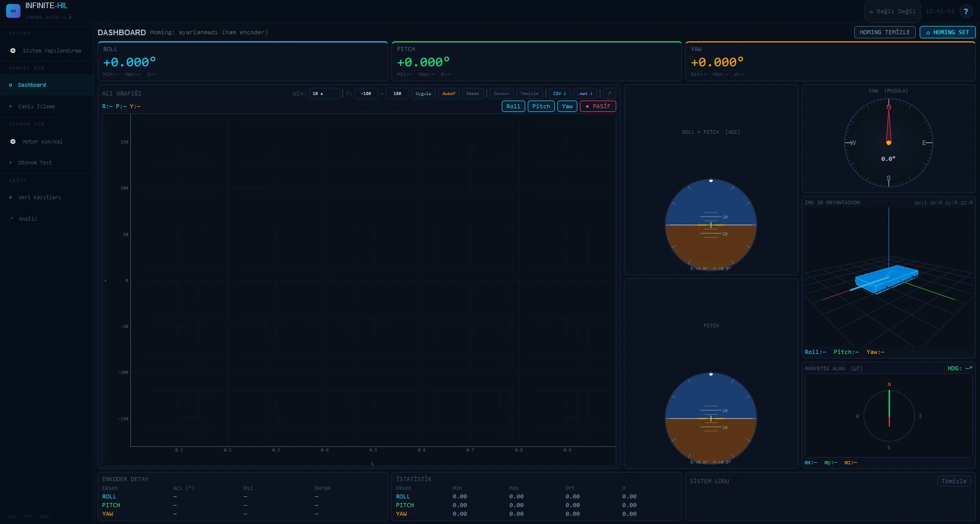
Task: Toggle Dondur to freeze the graph
Action: coord(501,93)
